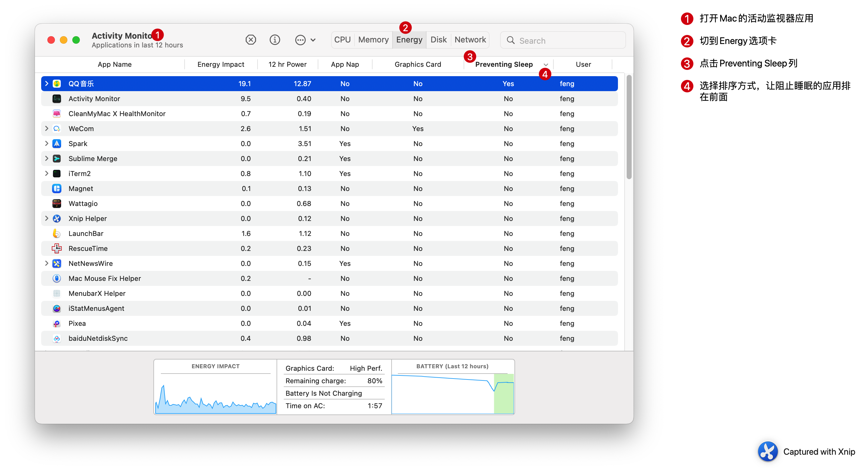This screenshot has width=868, height=470.
Task: Click the iTerm2 app icon
Action: [x=57, y=174]
